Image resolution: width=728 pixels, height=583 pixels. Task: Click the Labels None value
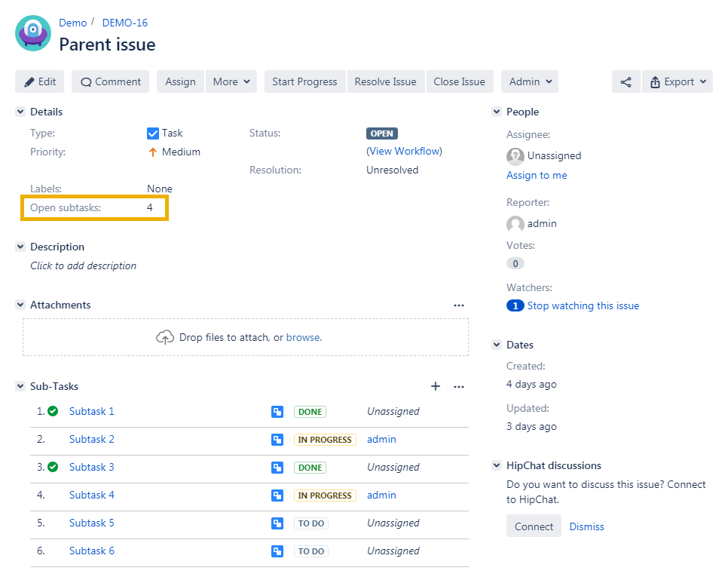[x=160, y=189]
